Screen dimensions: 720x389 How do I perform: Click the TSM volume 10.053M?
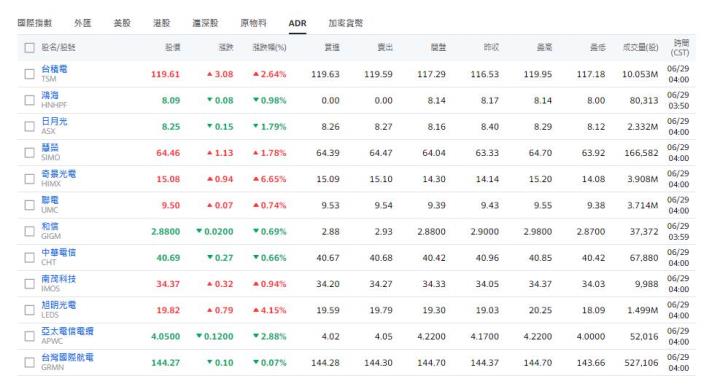pos(640,74)
